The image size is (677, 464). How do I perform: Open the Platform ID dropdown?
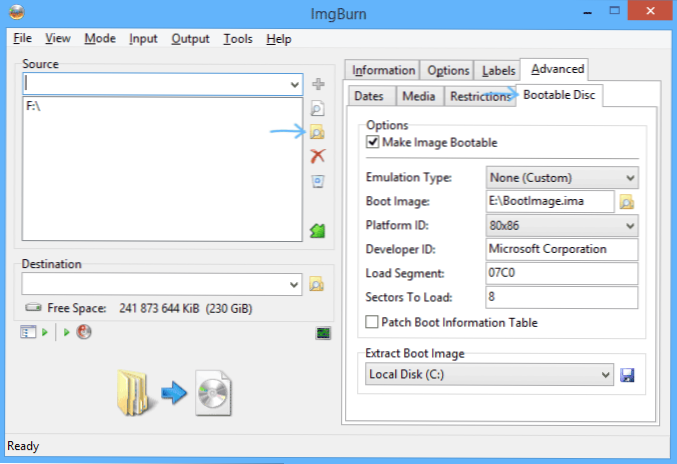click(x=562, y=225)
